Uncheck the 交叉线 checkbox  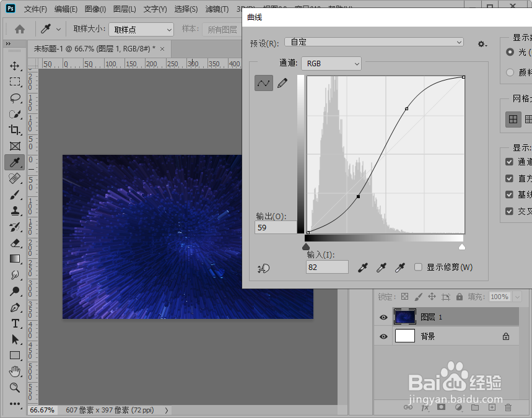click(509, 211)
